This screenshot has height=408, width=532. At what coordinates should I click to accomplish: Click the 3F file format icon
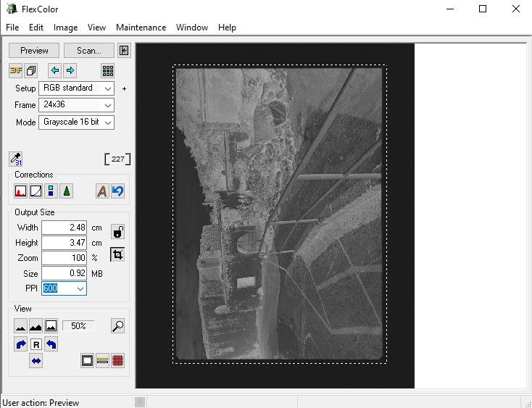click(16, 70)
